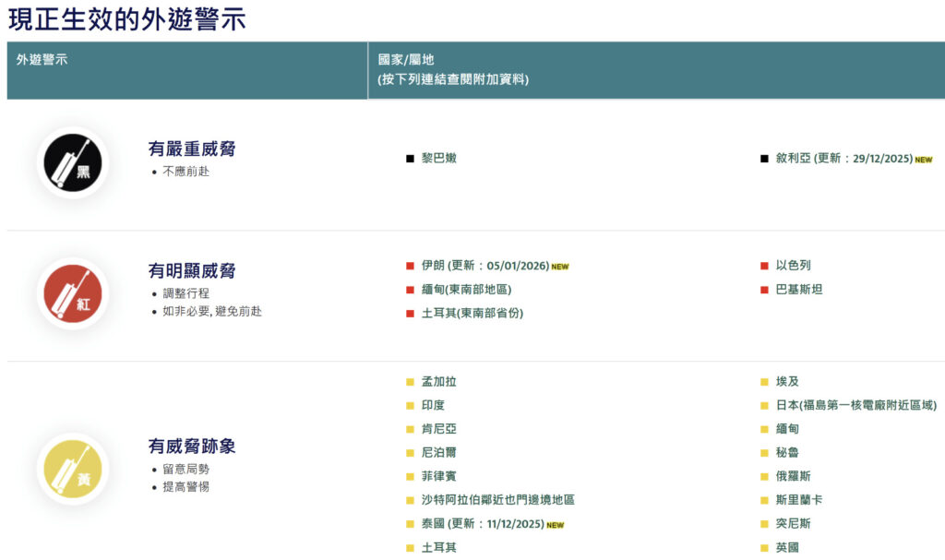The width and height of the screenshot is (945, 560).
Task: View the 緬甸(東南部地區) red alert
Action: tap(466, 289)
